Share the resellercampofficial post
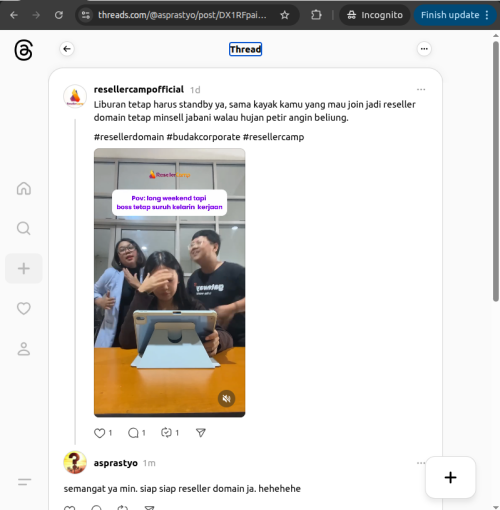This screenshot has width=500, height=510. click(201, 433)
